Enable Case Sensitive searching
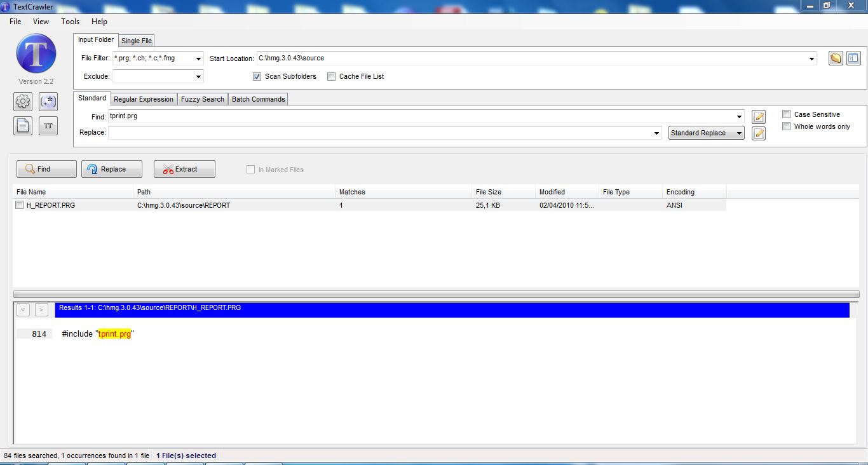 786,114
